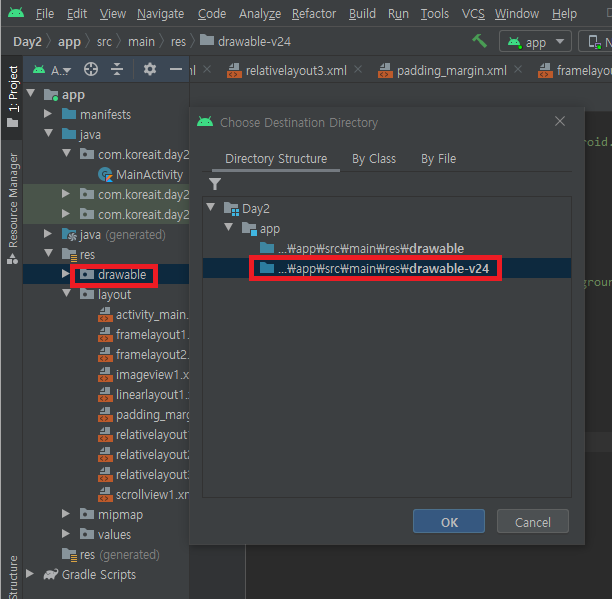This screenshot has height=599, width=612.
Task: Click src in the breadcrumb bar
Action: [104, 41]
